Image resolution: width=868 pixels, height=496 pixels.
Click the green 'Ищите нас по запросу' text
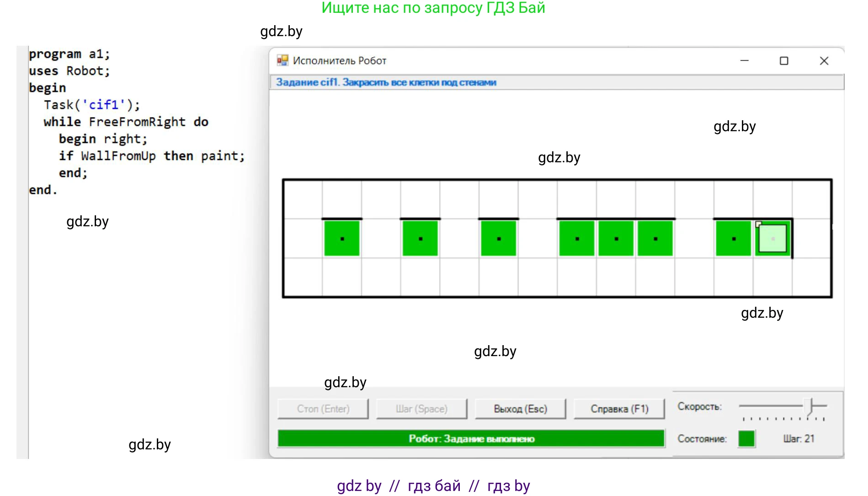point(433,8)
